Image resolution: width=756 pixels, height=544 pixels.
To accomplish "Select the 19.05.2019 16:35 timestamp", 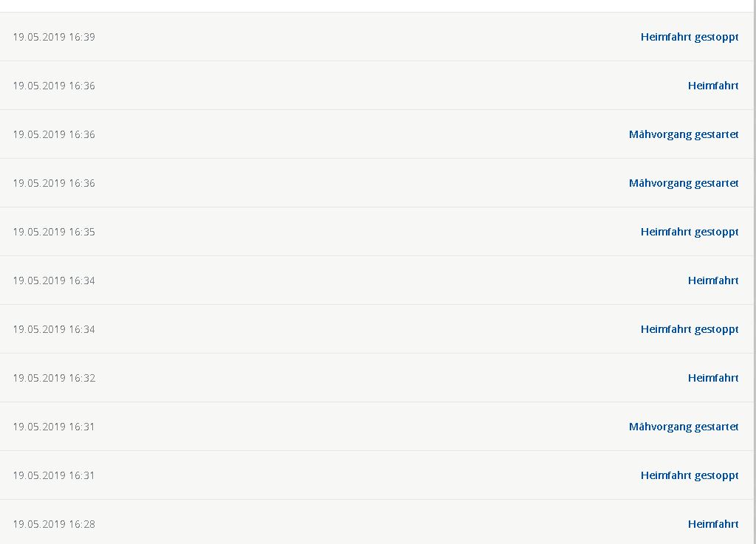I will coord(54,232).
